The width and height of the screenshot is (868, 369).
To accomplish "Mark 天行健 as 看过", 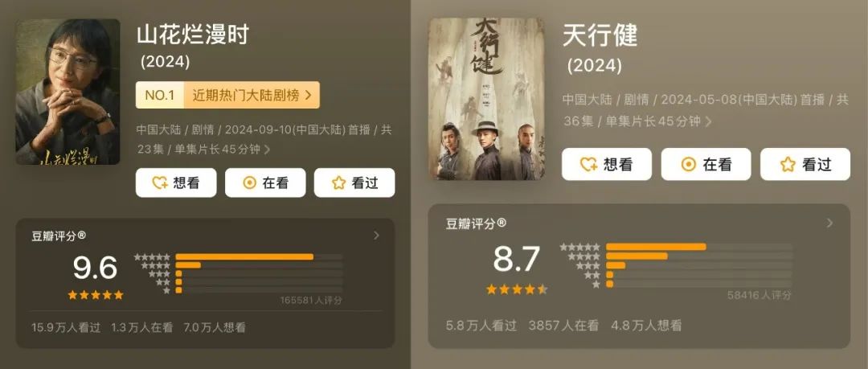I will point(805,164).
